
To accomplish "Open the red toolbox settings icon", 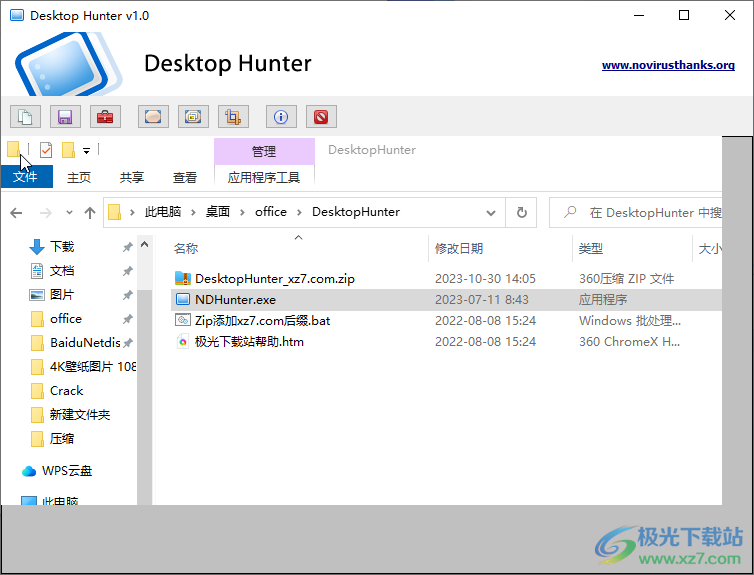I will tap(105, 117).
